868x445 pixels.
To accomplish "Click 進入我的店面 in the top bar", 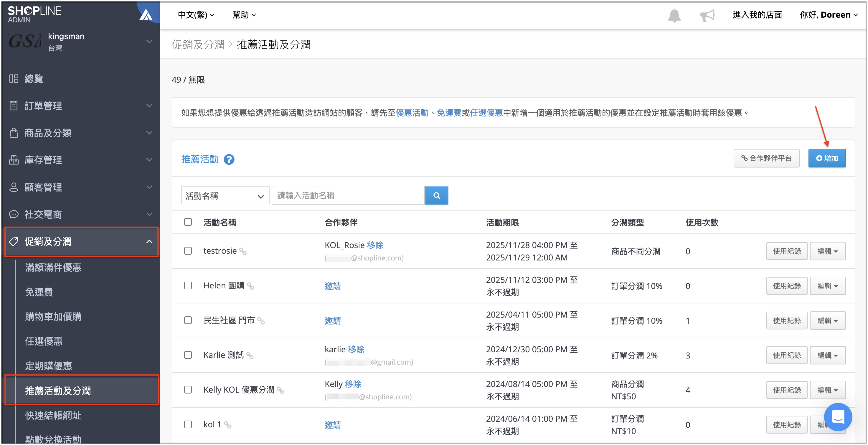I will coord(757,15).
